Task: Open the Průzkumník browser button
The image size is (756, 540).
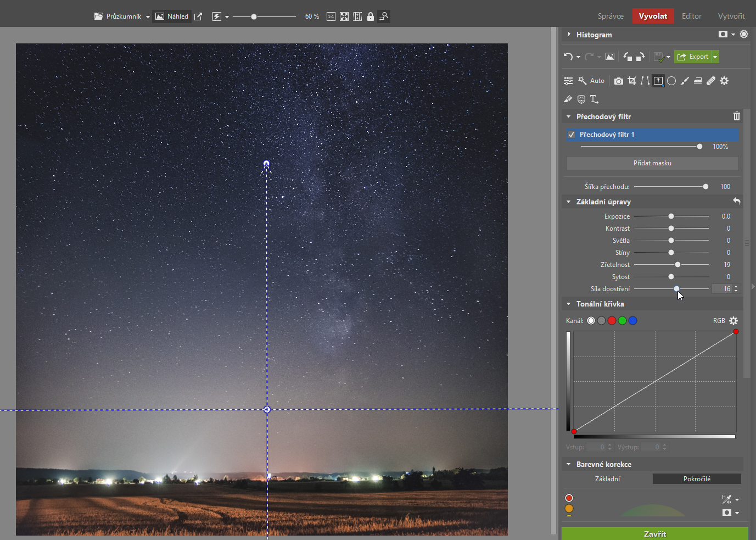Action: [x=117, y=16]
